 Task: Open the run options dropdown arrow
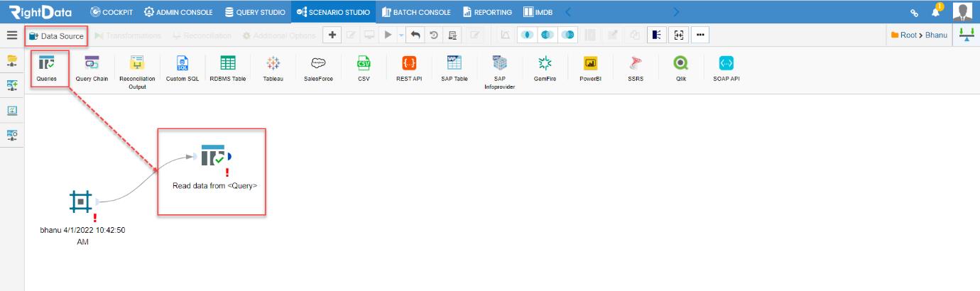(x=401, y=35)
